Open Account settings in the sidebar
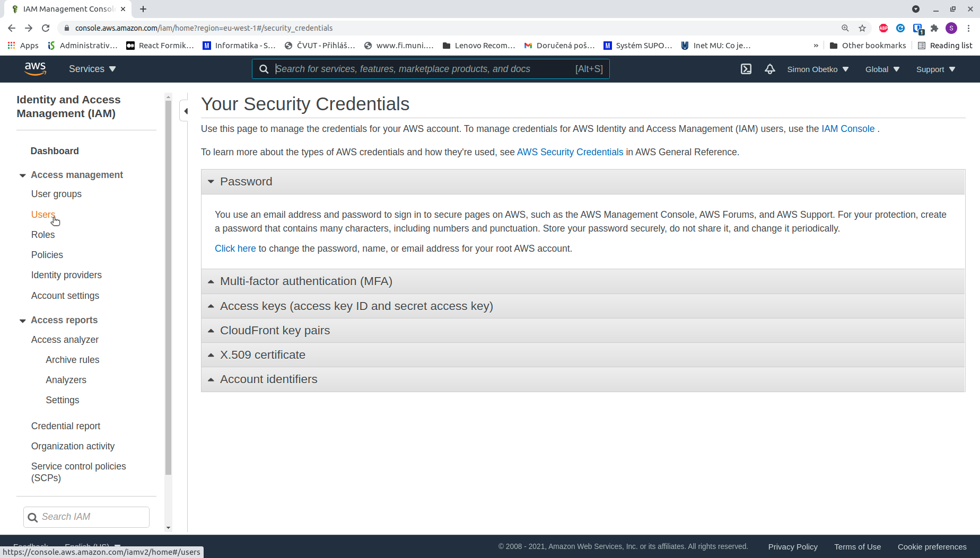The width and height of the screenshot is (980, 558). coord(65,296)
